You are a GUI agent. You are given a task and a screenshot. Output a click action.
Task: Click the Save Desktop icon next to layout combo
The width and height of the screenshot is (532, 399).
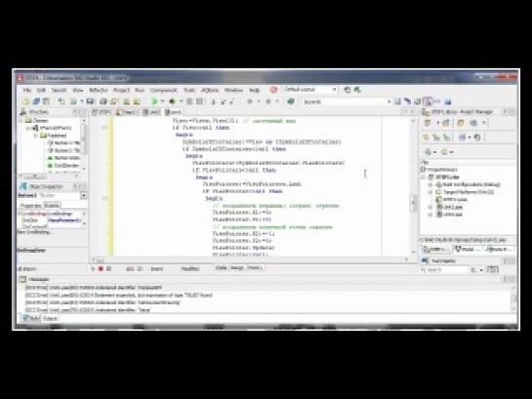tap(348, 90)
